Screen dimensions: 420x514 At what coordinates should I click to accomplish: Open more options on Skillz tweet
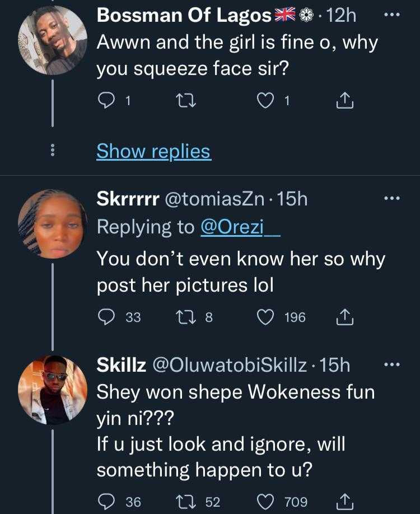[x=391, y=365]
